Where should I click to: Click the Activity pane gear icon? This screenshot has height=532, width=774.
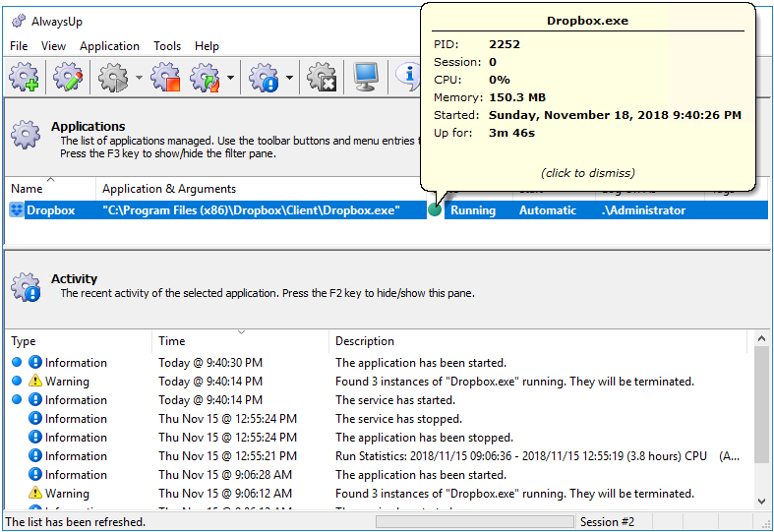coord(26,287)
